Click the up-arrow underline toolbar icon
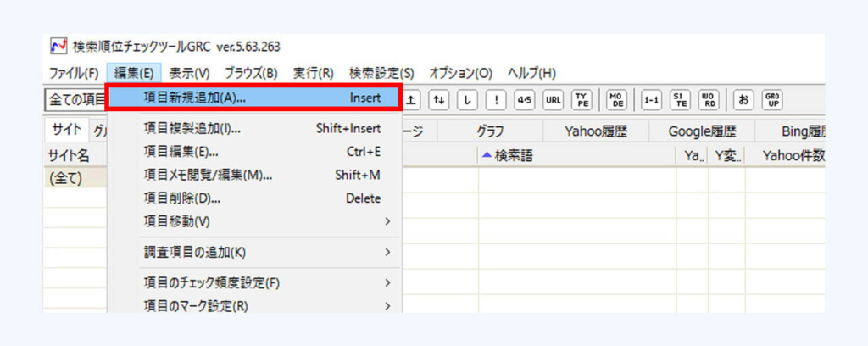The height and width of the screenshot is (346, 868). click(x=412, y=100)
